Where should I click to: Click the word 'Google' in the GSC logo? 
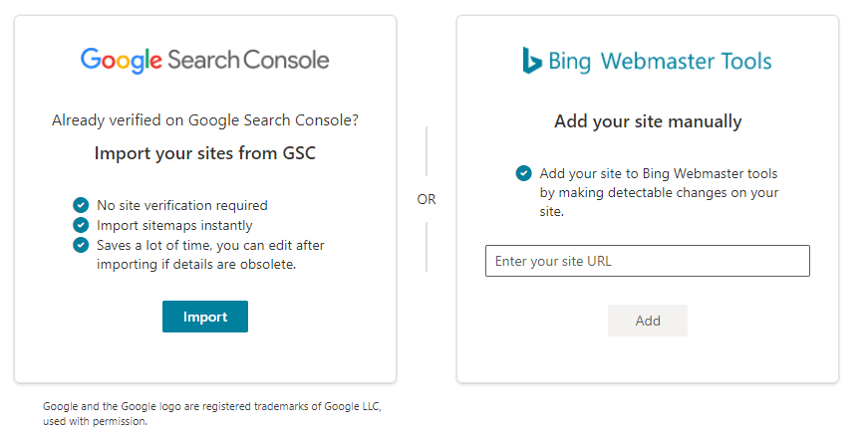(121, 61)
